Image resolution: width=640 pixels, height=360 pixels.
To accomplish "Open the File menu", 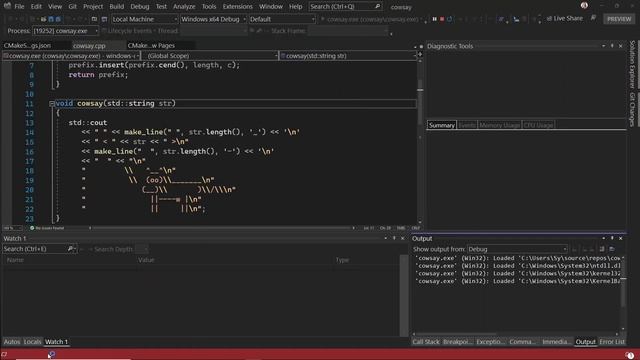I will coord(19,7).
